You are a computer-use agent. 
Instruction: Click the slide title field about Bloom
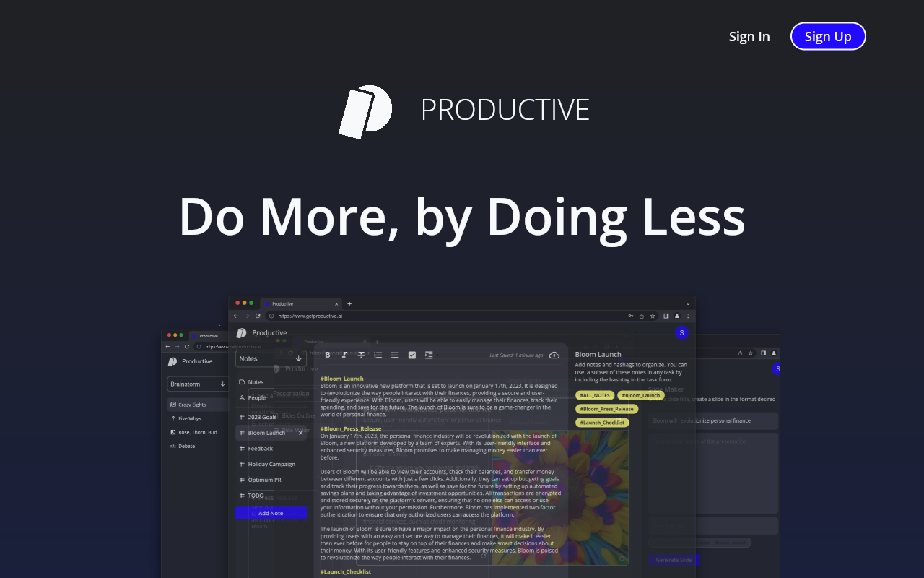click(713, 420)
